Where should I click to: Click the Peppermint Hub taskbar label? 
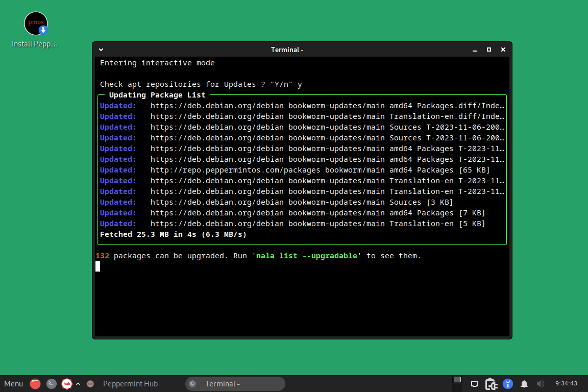tap(131, 383)
